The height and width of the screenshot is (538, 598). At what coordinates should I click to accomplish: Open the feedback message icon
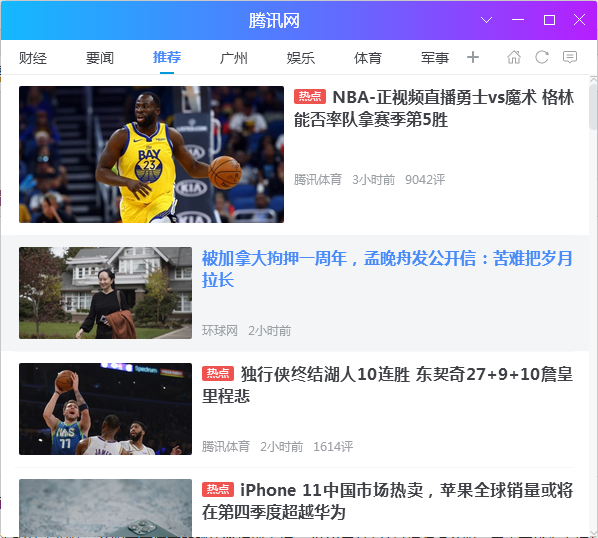[x=570, y=57]
